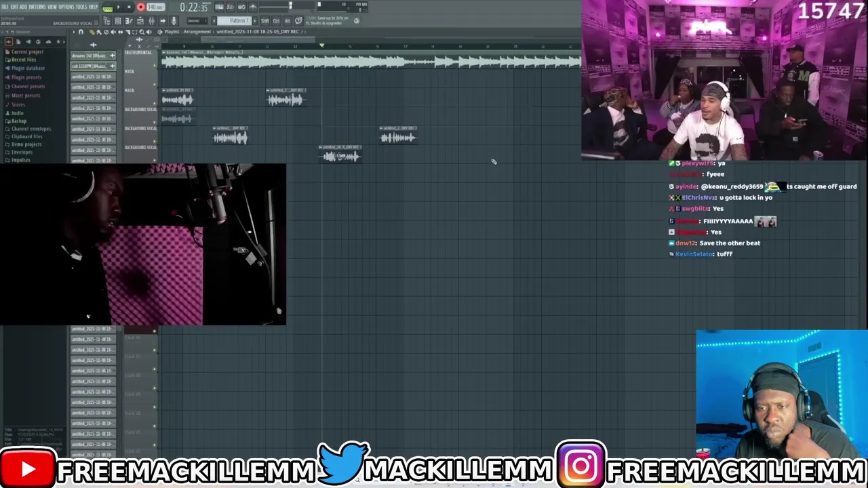Viewport: 868px width, 488px height.
Task: Open the Pattern 1 selector
Action: click(x=235, y=21)
